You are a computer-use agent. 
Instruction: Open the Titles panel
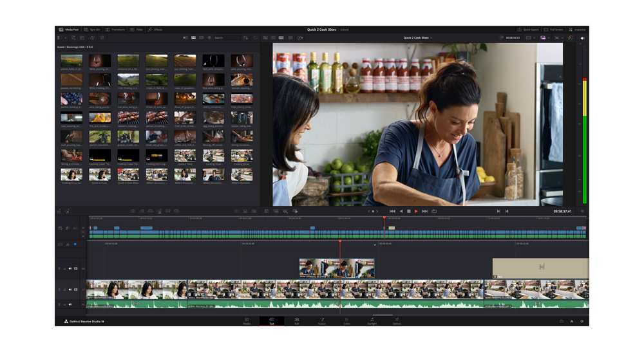[137, 30]
